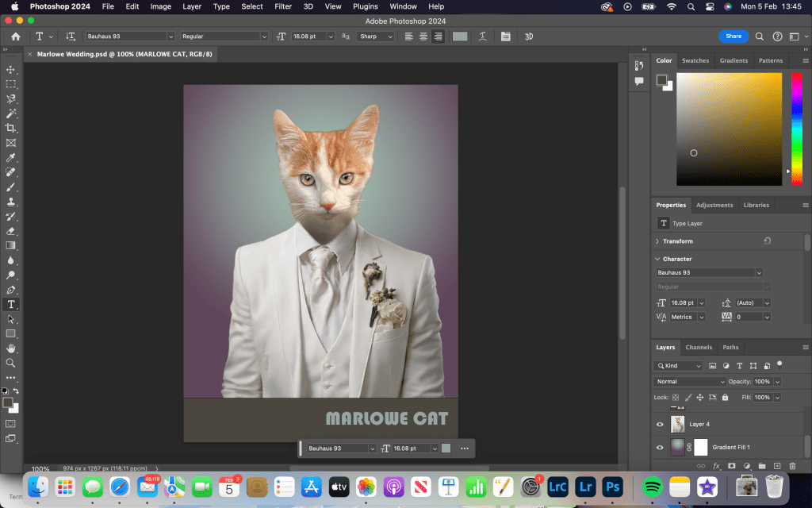Click the Delete layer trash icon
Screen dimensions: 812x508
click(791, 466)
